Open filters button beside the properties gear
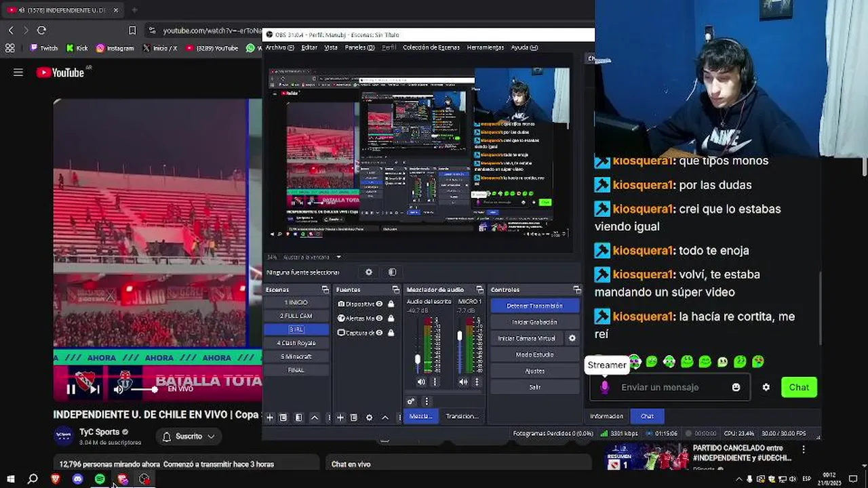Image resolution: width=868 pixels, height=488 pixels. point(392,272)
